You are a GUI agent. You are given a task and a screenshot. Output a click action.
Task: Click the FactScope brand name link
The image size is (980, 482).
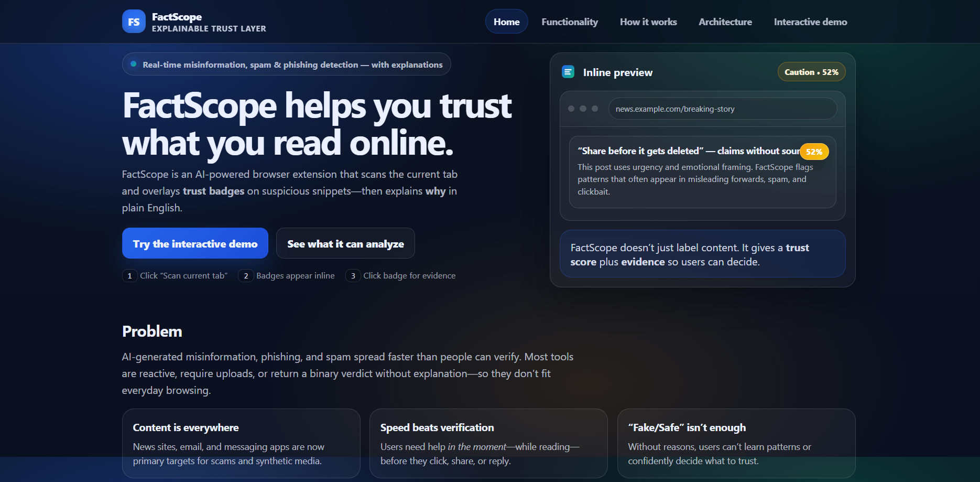[177, 17]
